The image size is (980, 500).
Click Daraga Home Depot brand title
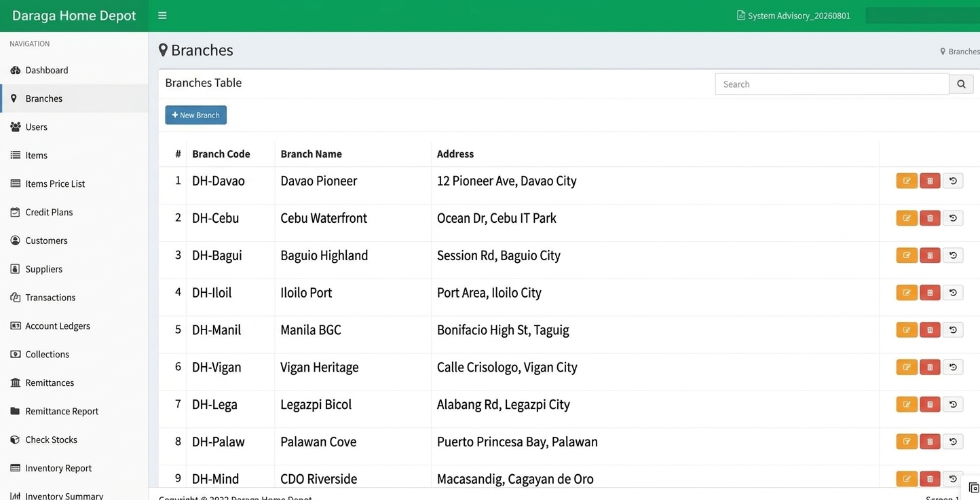74,16
